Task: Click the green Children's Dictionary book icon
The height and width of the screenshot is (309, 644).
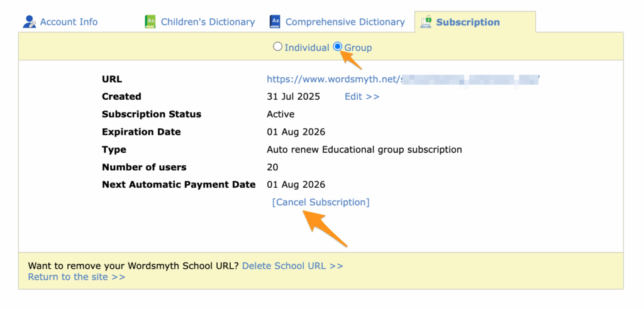Action: pos(150,22)
